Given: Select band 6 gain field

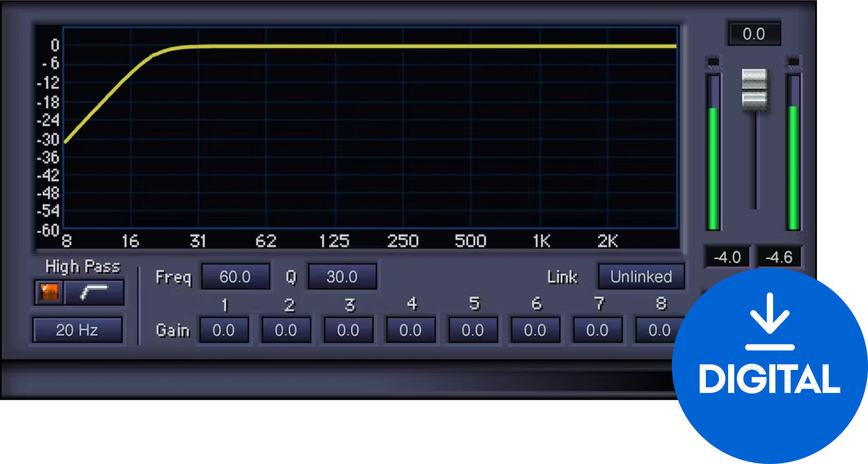Looking at the screenshot, I should click(x=535, y=330).
